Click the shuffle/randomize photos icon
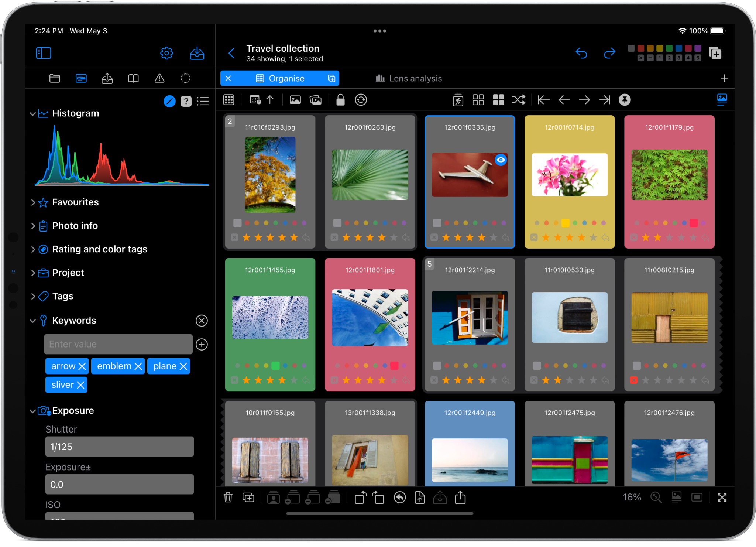756x547 pixels. tap(519, 99)
